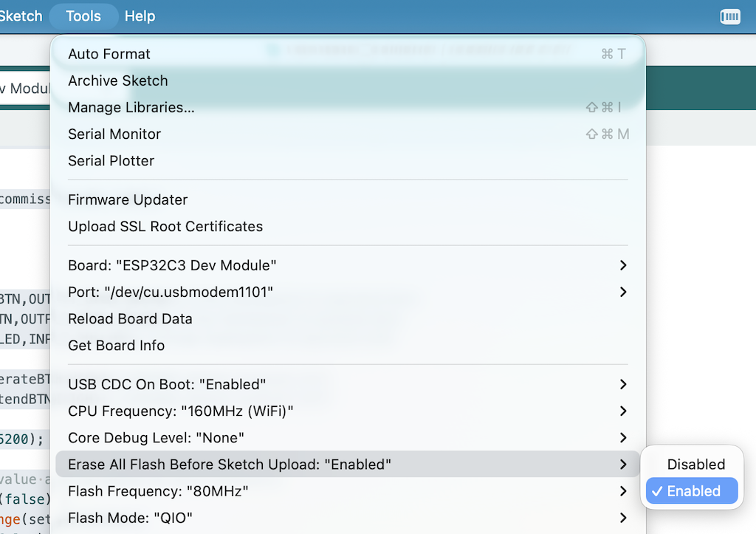Choose the checked Enabled option

[693, 491]
